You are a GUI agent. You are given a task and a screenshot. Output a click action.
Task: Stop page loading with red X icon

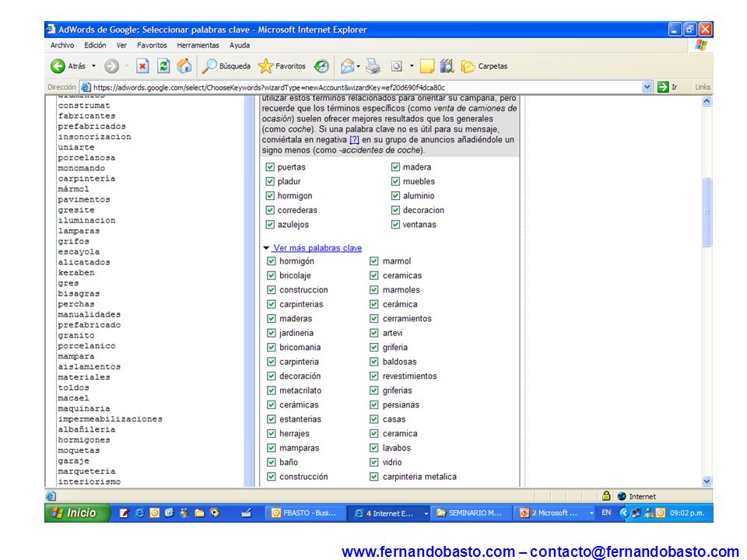coord(142,66)
